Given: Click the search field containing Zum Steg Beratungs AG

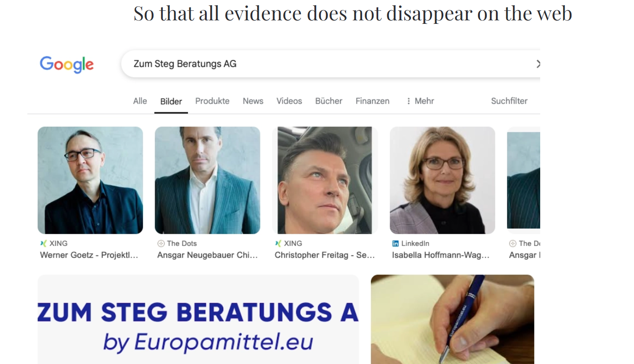Looking at the screenshot, I should (330, 64).
